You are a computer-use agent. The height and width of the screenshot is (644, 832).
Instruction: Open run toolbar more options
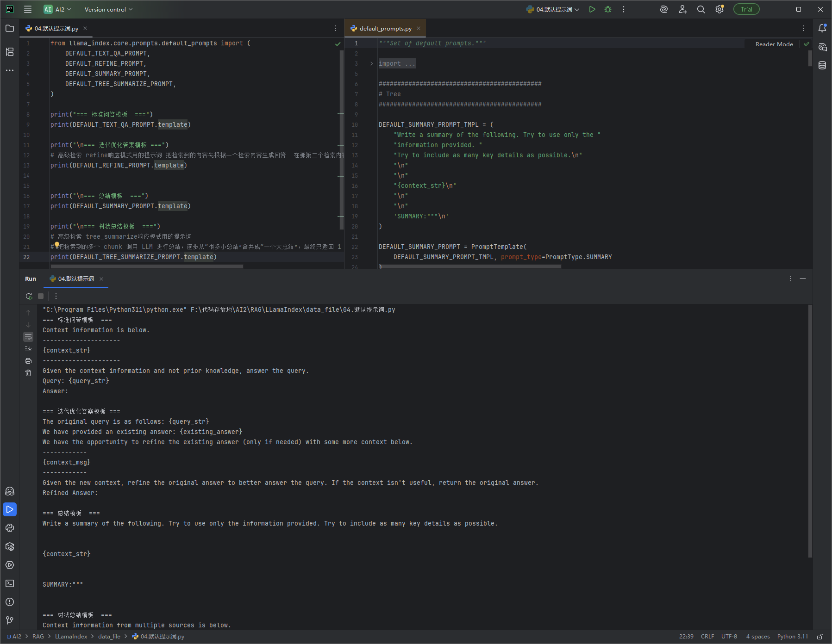click(56, 296)
